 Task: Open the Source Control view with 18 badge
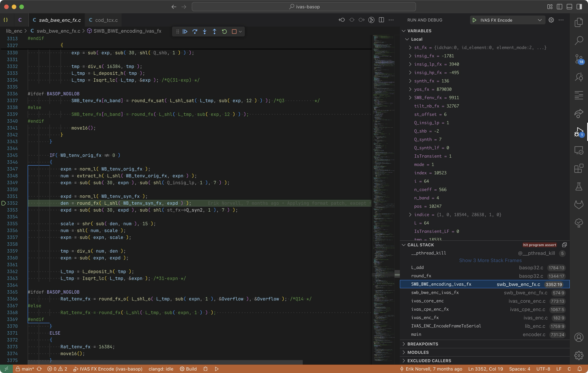point(579,59)
